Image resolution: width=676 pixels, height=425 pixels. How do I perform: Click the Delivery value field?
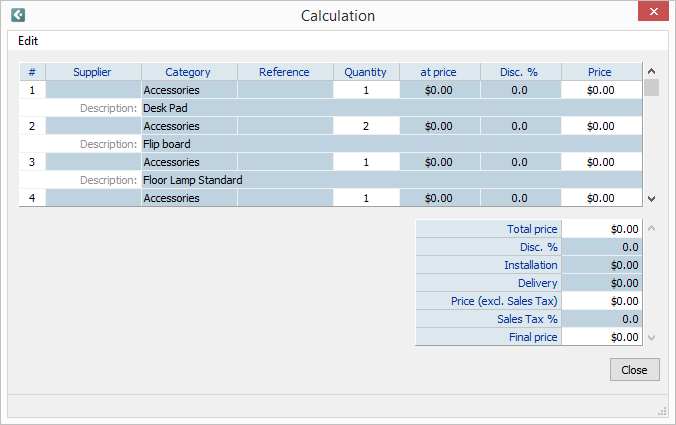click(601, 283)
